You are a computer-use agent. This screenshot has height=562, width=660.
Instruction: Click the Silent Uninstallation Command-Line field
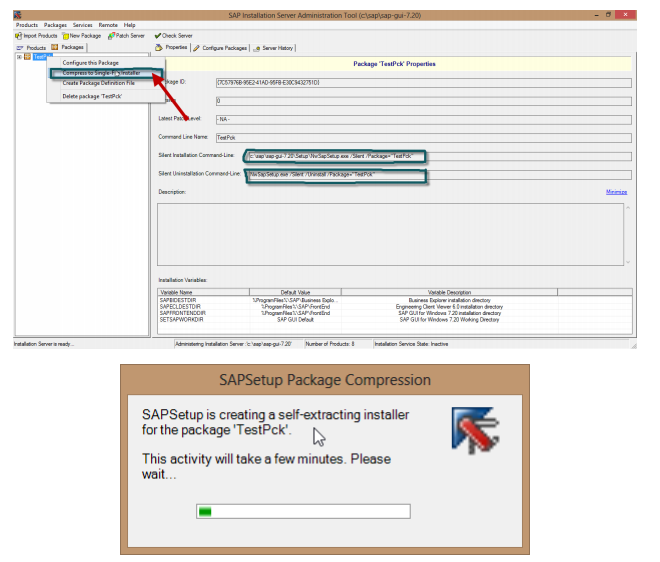coord(438,175)
